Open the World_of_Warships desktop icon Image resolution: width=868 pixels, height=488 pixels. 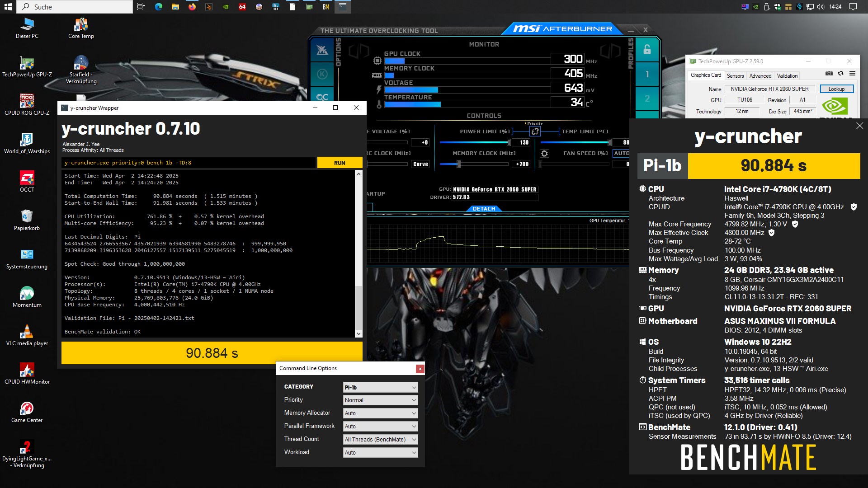27,143
